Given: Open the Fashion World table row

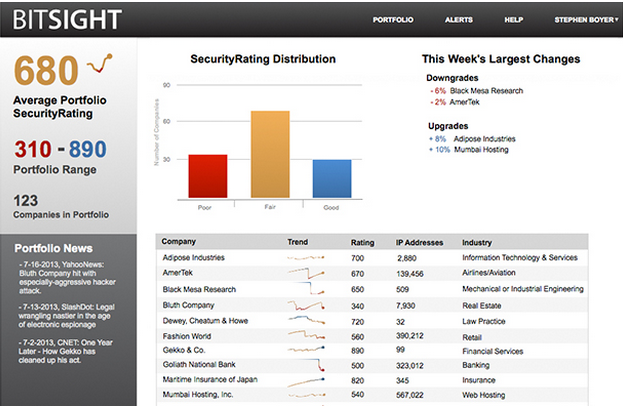Looking at the screenshot, I should tap(372, 336).
